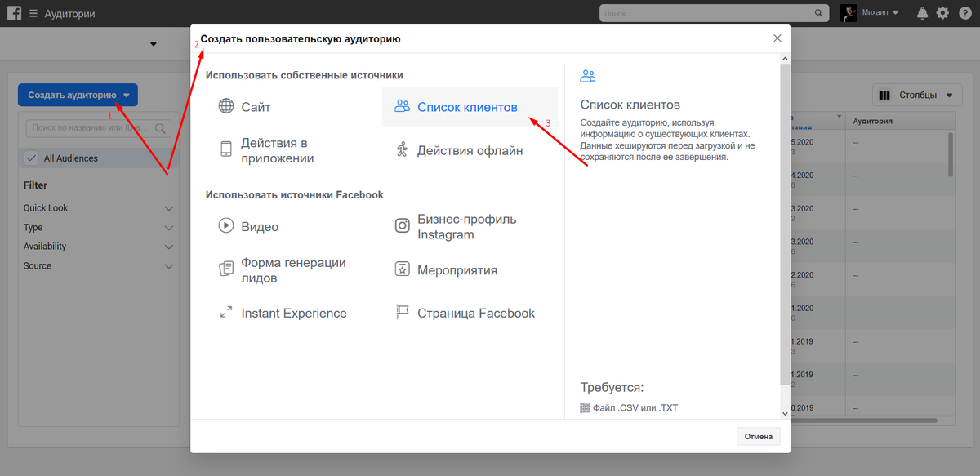Click the Facebook logo icon
Image resolution: width=980 pixels, height=476 pixels.
15,13
